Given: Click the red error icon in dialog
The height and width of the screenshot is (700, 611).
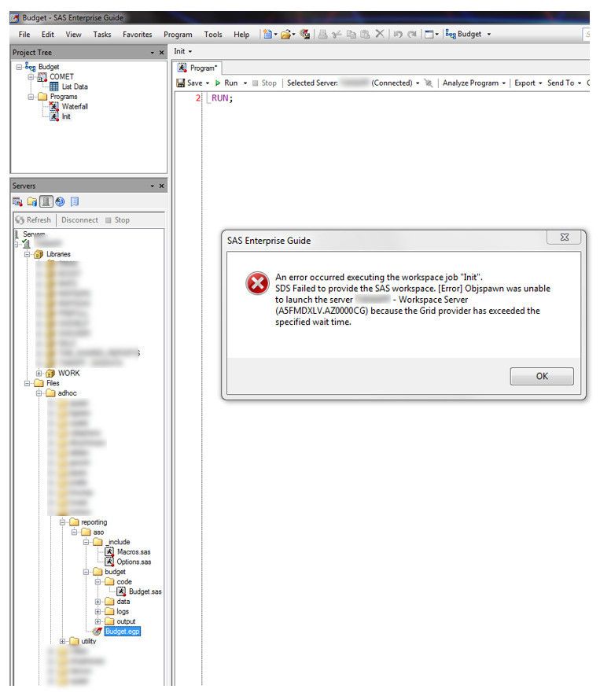Looking at the screenshot, I should 257,283.
